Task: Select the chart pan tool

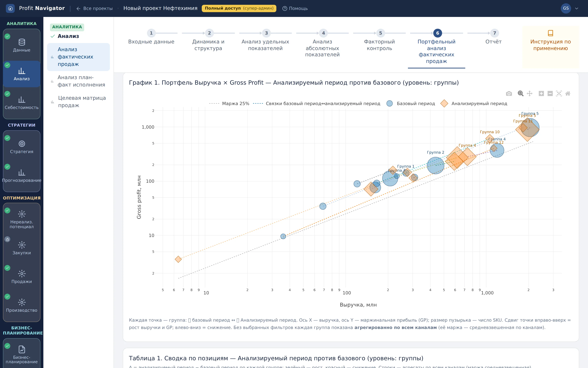Action: pos(529,93)
